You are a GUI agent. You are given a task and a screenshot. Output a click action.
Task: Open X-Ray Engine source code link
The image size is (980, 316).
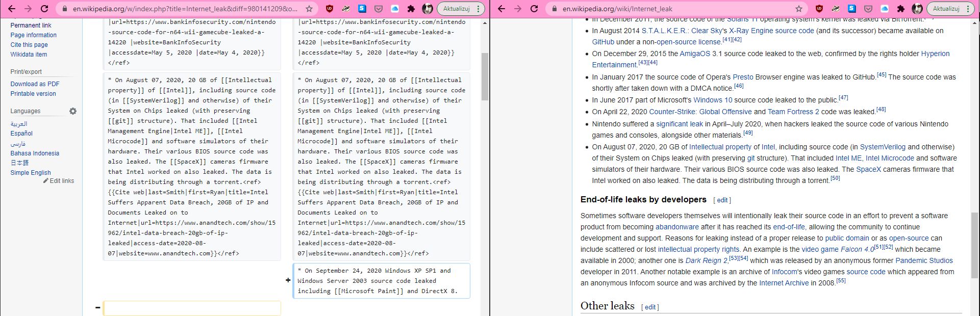point(771,31)
